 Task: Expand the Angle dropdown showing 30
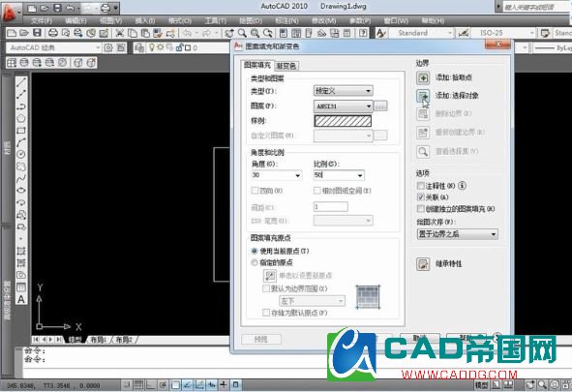tap(277, 175)
